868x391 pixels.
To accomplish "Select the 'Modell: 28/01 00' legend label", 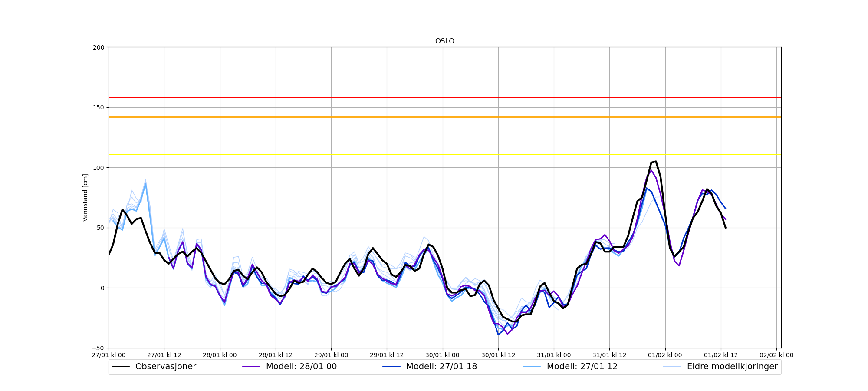I will 301,367.
